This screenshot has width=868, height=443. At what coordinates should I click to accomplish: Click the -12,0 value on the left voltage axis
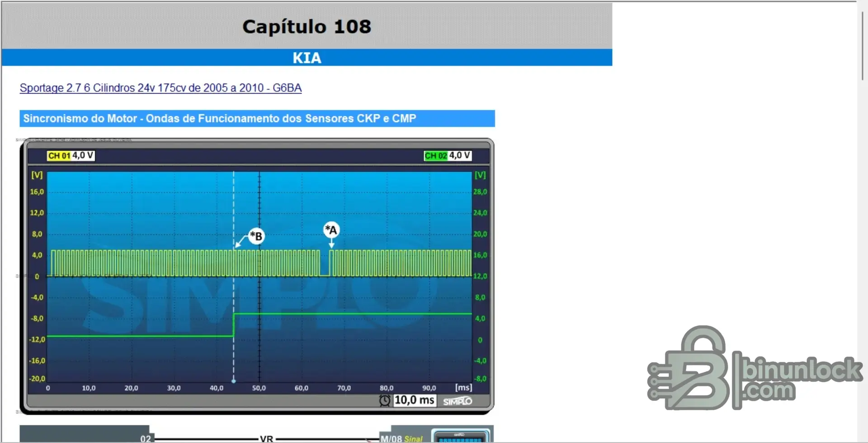click(38, 339)
